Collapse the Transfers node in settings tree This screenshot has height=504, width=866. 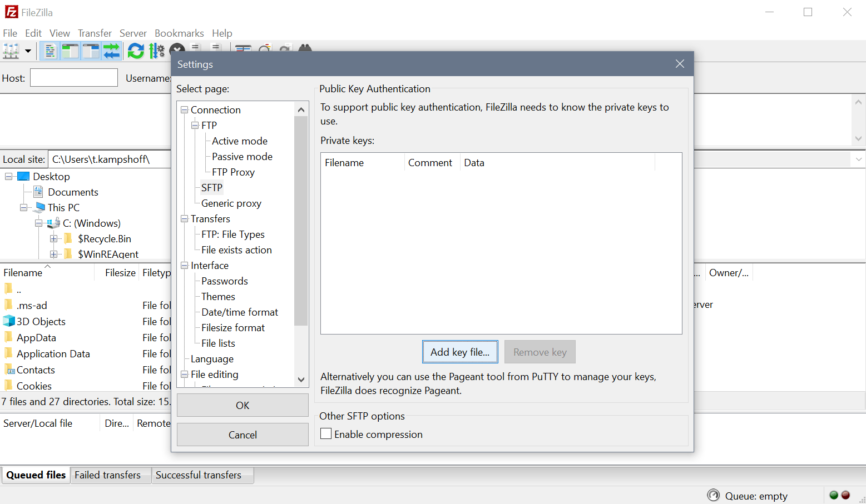tap(185, 219)
